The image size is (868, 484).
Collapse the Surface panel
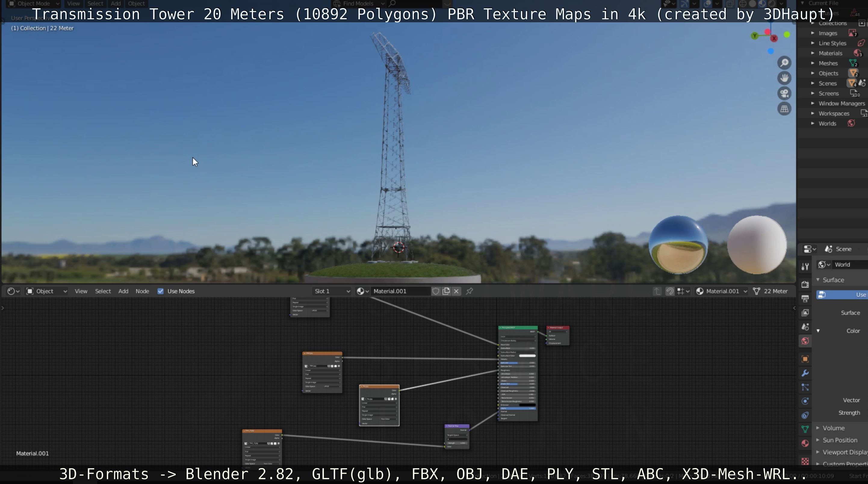click(818, 280)
